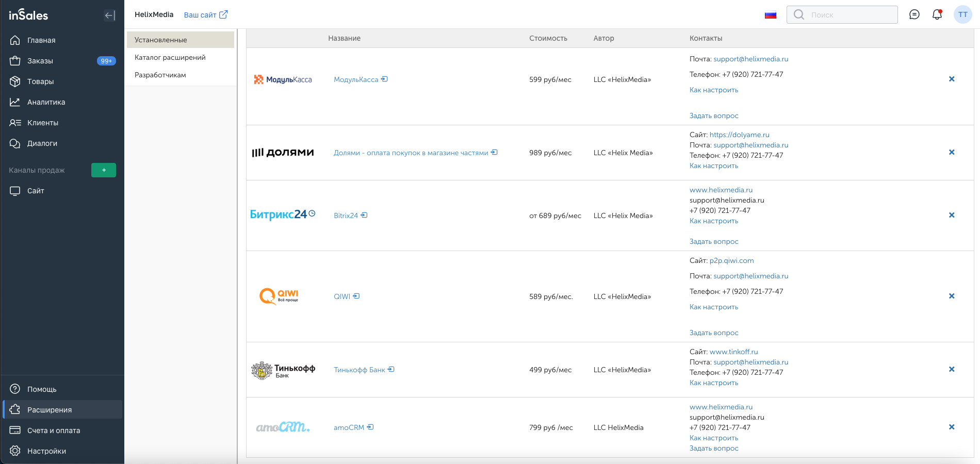Open the МодульКасса extension link
The width and height of the screenshot is (980, 464).
coord(361,79)
